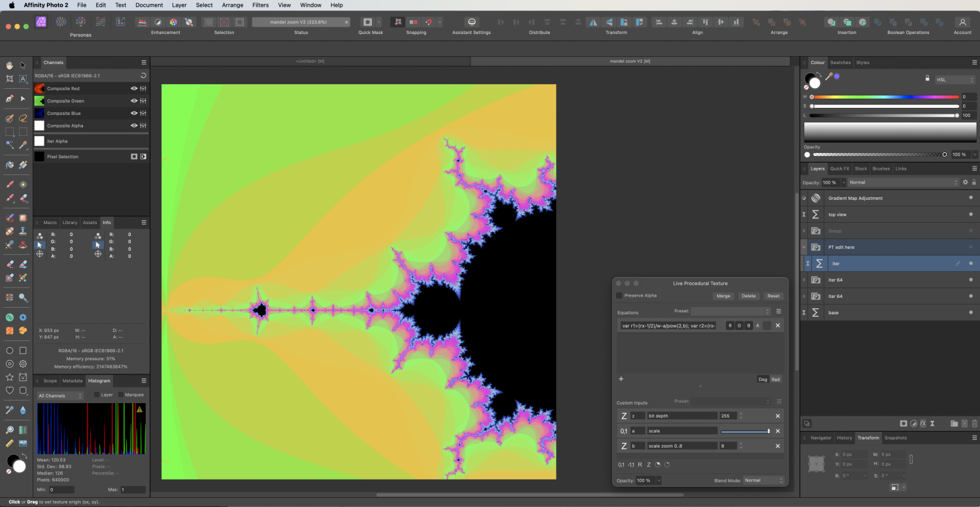This screenshot has width=980, height=507.
Task: Hide the Composite Red channel
Action: click(x=133, y=88)
